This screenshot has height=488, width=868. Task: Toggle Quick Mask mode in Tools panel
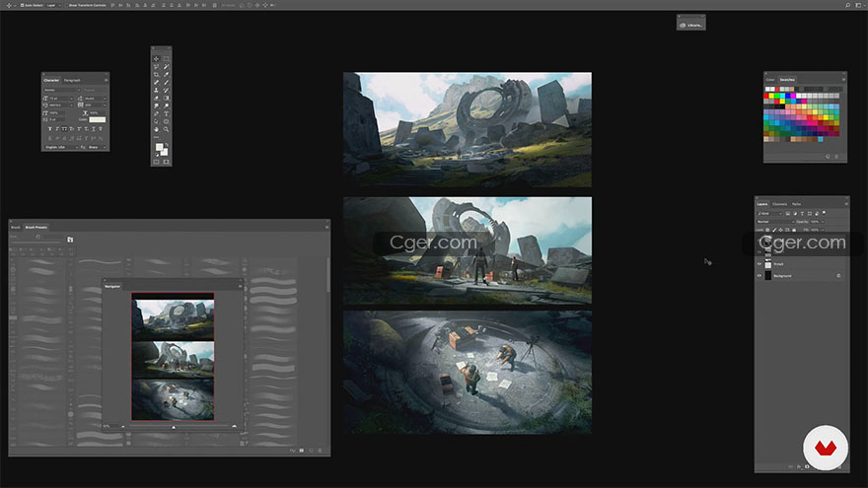[x=156, y=162]
